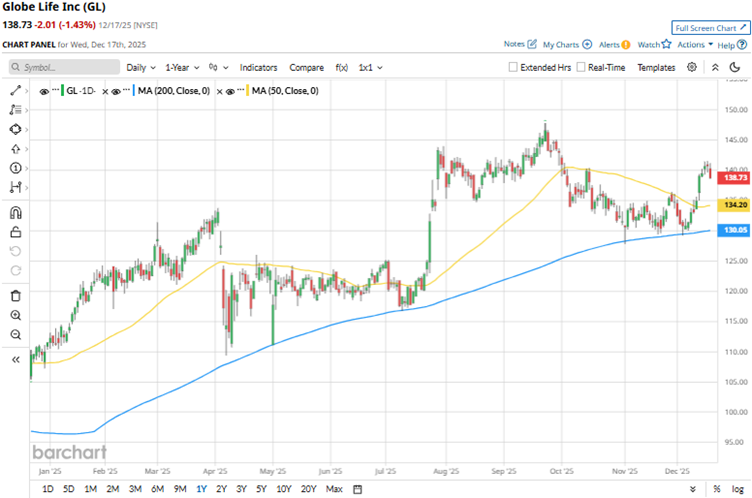
Task: Click the trash delete drawings icon
Action: (15, 295)
